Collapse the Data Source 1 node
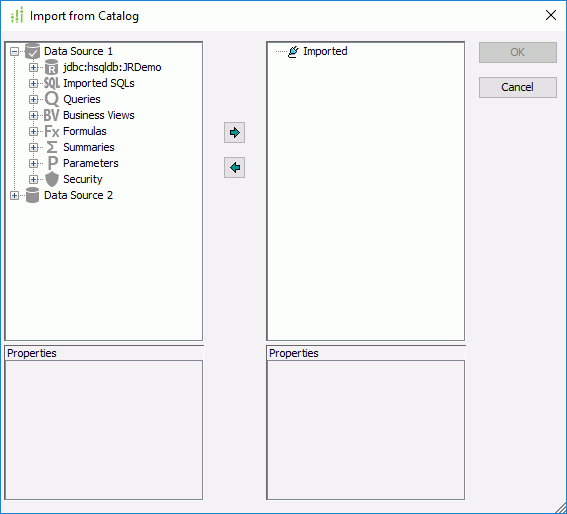This screenshot has width=567, height=514. point(14,51)
